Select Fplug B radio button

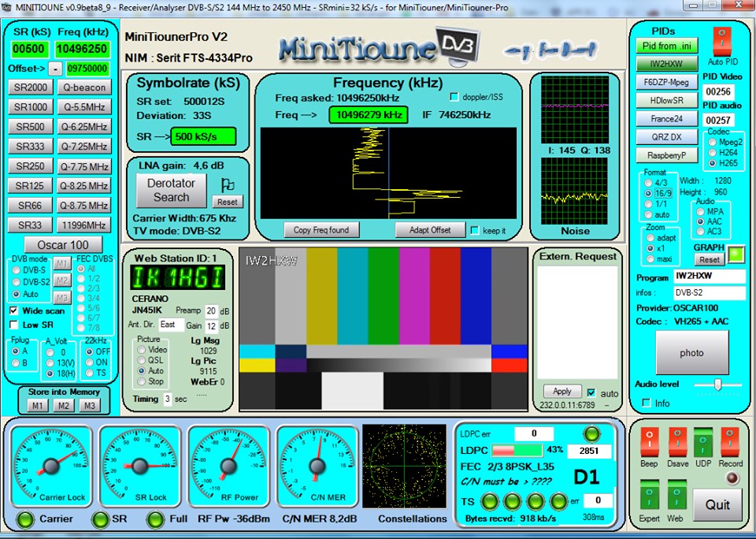pyautogui.click(x=16, y=362)
